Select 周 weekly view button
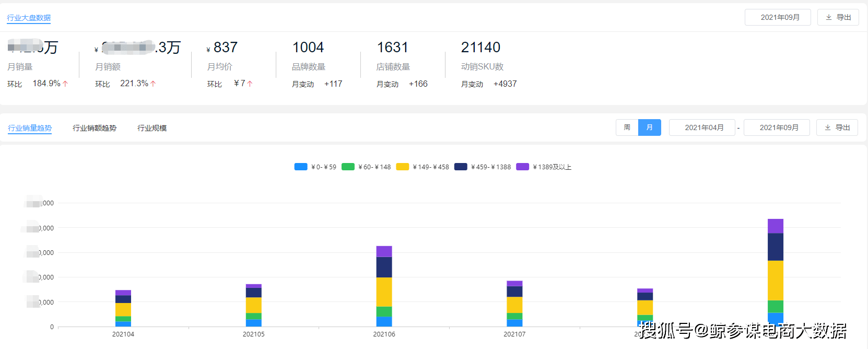The height and width of the screenshot is (349, 868). (627, 127)
